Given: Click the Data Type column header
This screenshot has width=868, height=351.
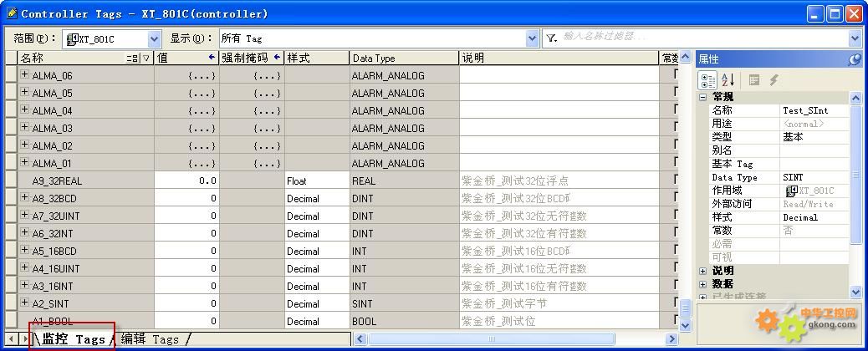Looking at the screenshot, I should (403, 58).
